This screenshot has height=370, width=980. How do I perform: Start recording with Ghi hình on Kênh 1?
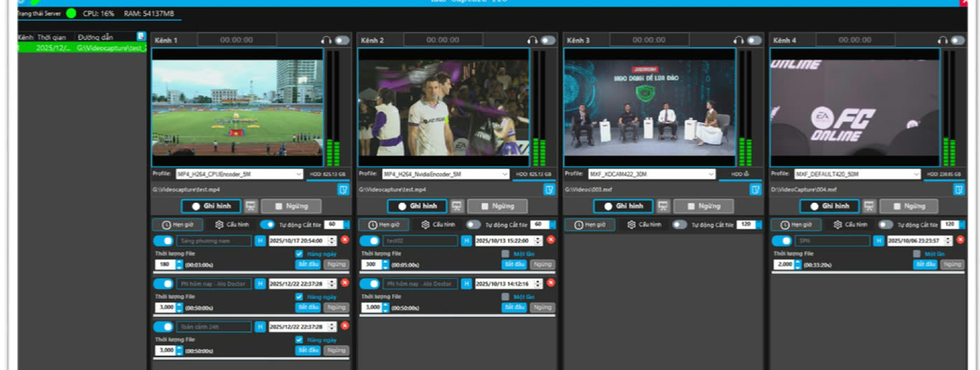tap(211, 206)
